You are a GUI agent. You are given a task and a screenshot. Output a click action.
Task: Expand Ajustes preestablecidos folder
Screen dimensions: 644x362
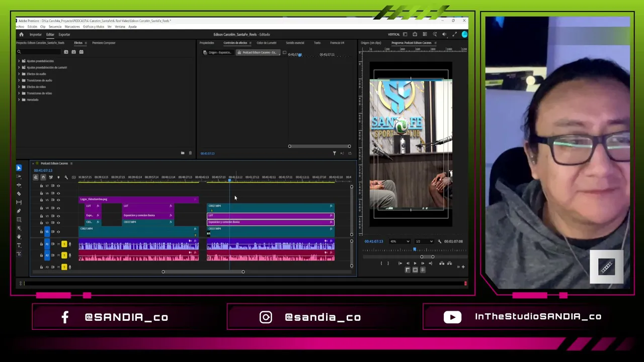tap(19, 61)
